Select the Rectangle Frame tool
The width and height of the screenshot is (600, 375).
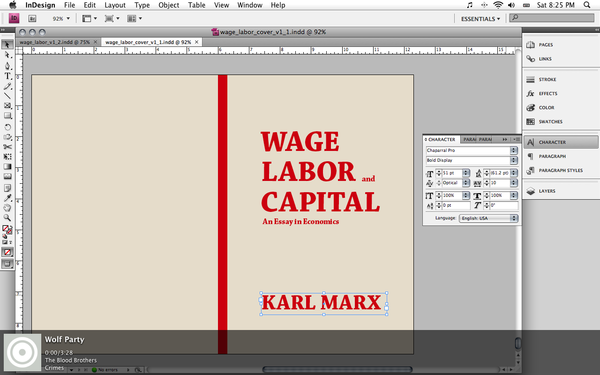coord(7,106)
